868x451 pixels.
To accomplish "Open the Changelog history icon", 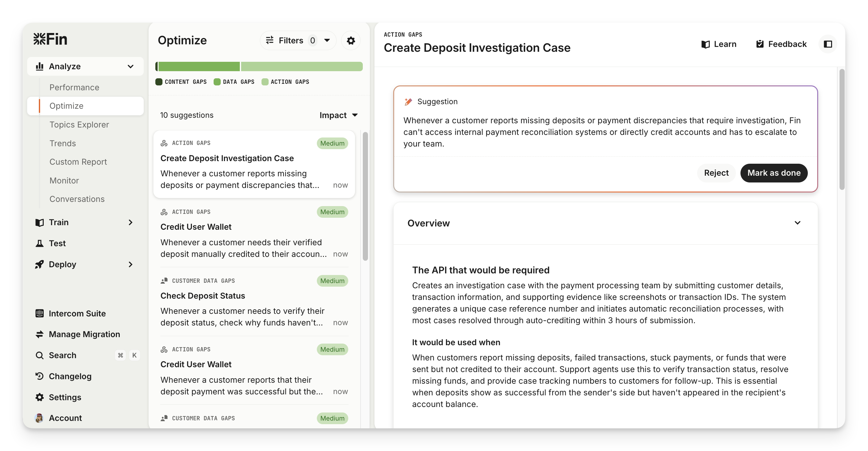I will coord(39,376).
